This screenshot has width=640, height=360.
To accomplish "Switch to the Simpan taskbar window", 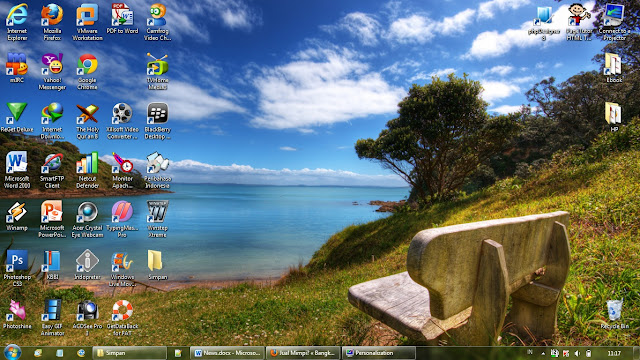I will 130,353.
